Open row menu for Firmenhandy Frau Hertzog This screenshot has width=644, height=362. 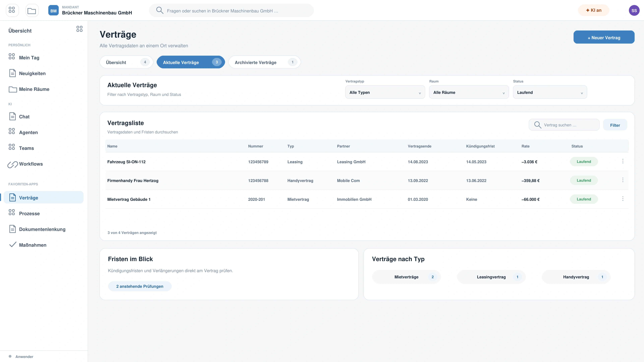coord(623,180)
